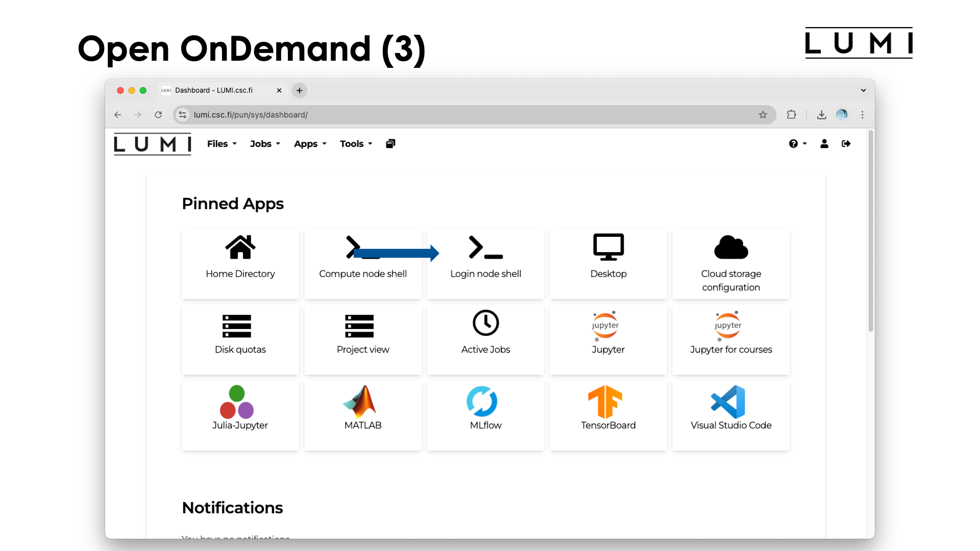Open the Jobs menu
The image size is (980, 551).
tap(264, 143)
